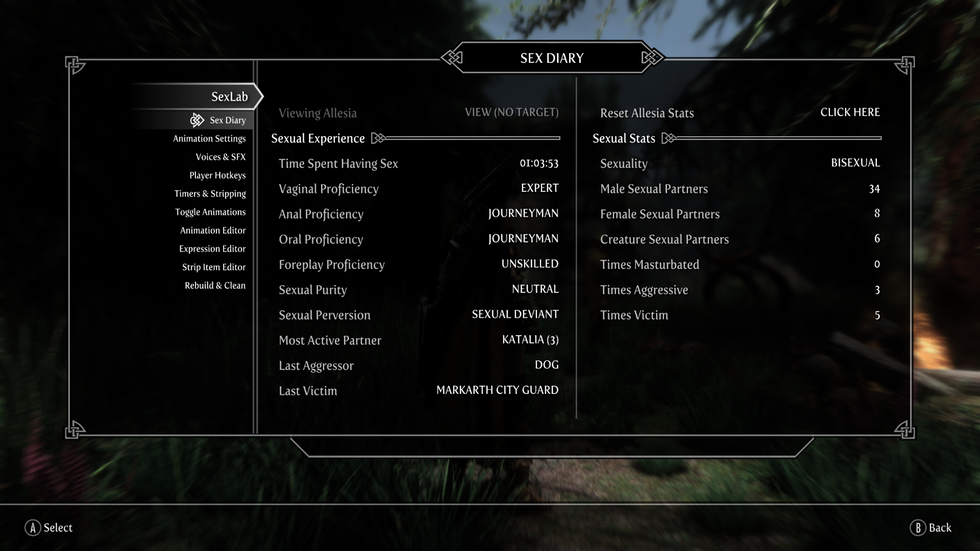
Task: Click CLICK HERE to reset Allesia stats
Action: tap(850, 112)
